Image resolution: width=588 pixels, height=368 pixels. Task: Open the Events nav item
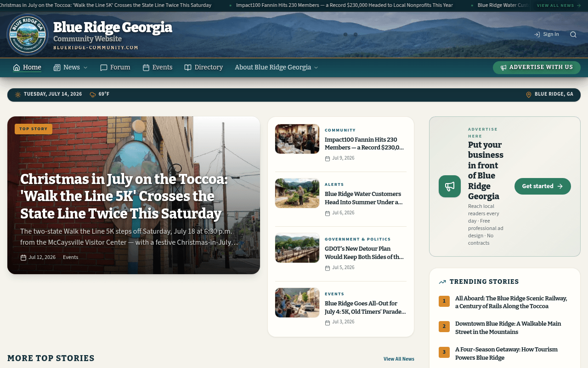pos(158,67)
